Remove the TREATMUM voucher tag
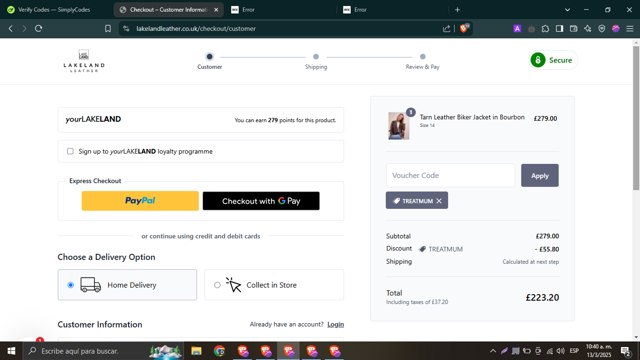 [x=439, y=201]
